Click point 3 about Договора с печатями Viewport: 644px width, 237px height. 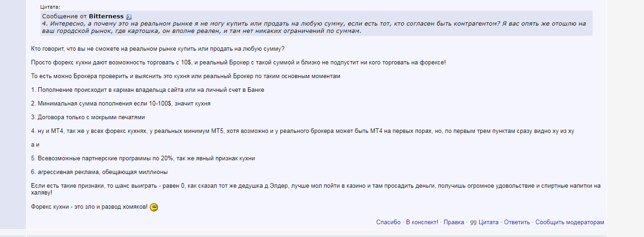(88, 117)
